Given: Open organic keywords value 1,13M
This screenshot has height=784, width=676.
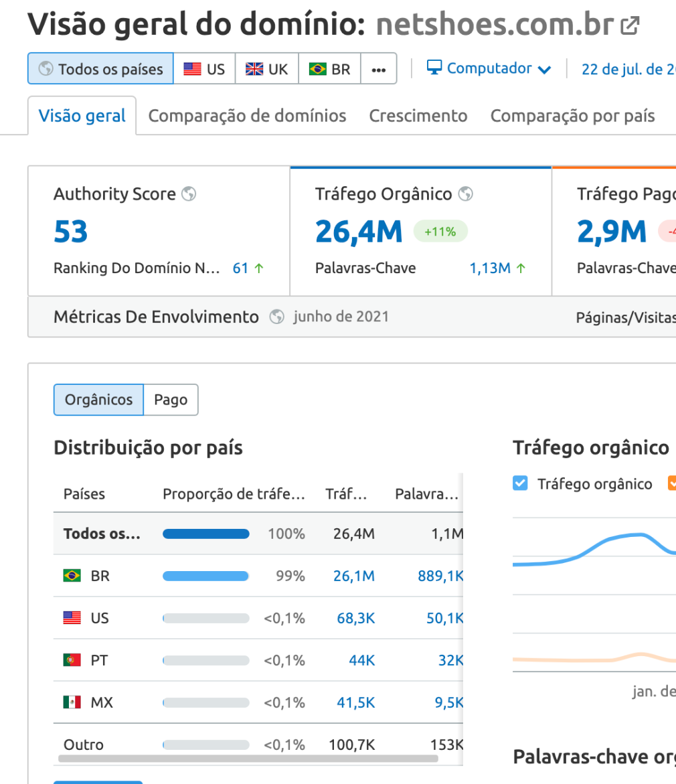Looking at the screenshot, I should pyautogui.click(x=490, y=268).
